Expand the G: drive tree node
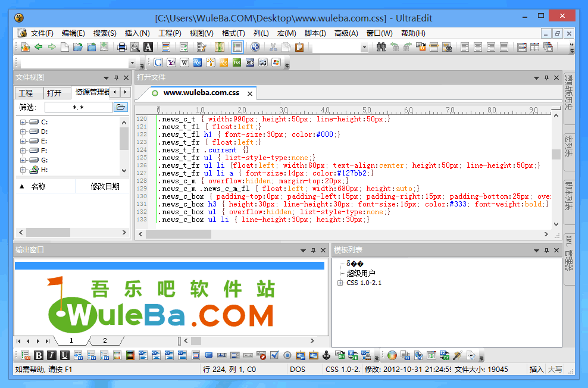588x388 pixels. tap(23, 160)
